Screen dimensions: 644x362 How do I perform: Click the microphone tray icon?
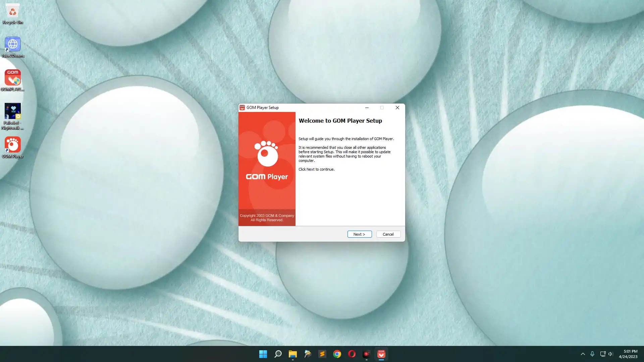592,354
